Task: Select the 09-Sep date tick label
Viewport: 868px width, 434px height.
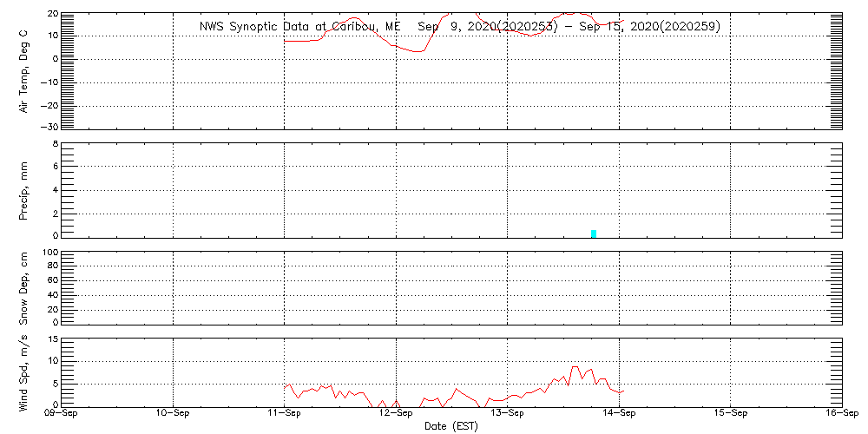Action: click(x=62, y=414)
